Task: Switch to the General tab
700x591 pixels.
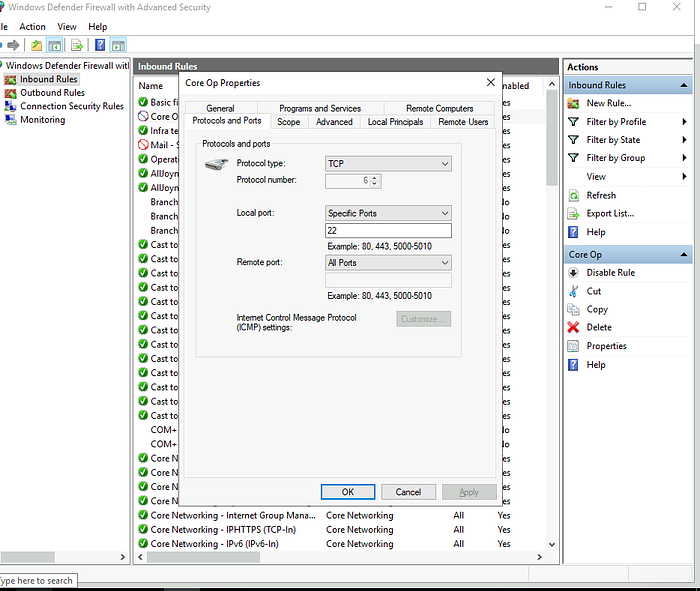Action: tap(221, 108)
